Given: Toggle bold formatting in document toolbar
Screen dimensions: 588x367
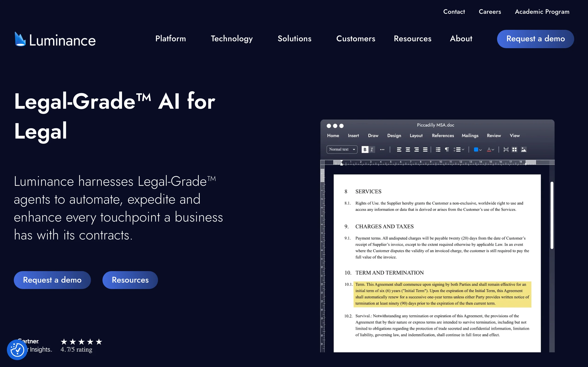Looking at the screenshot, I should click(x=365, y=150).
